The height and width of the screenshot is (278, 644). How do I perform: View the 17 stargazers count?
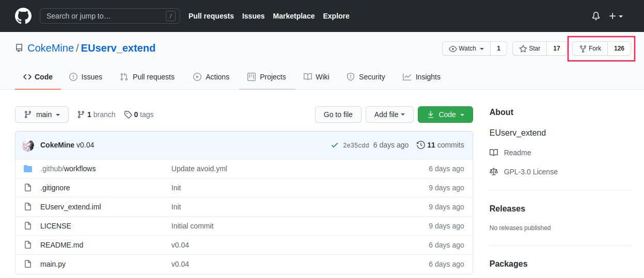556,48
